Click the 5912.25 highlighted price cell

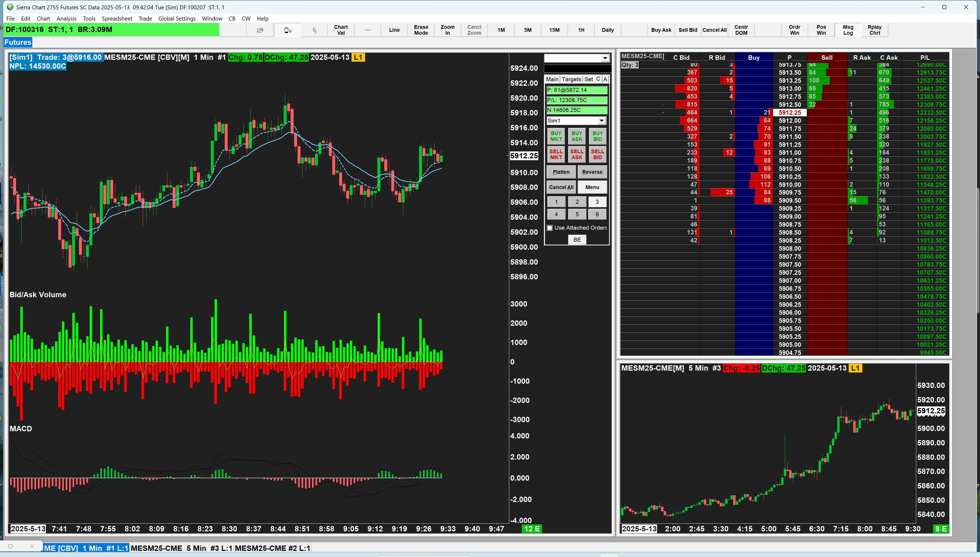pyautogui.click(x=790, y=112)
